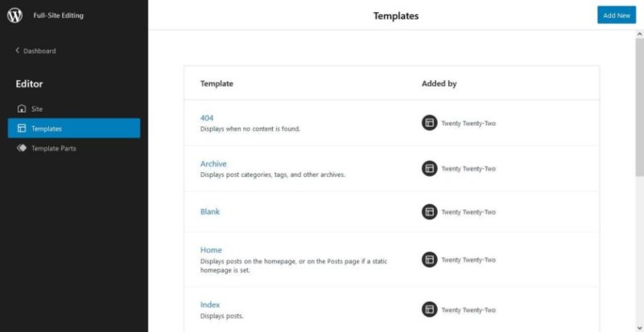This screenshot has height=332, width=644.
Task: Click the theme icon in the Home row
Action: point(430,260)
